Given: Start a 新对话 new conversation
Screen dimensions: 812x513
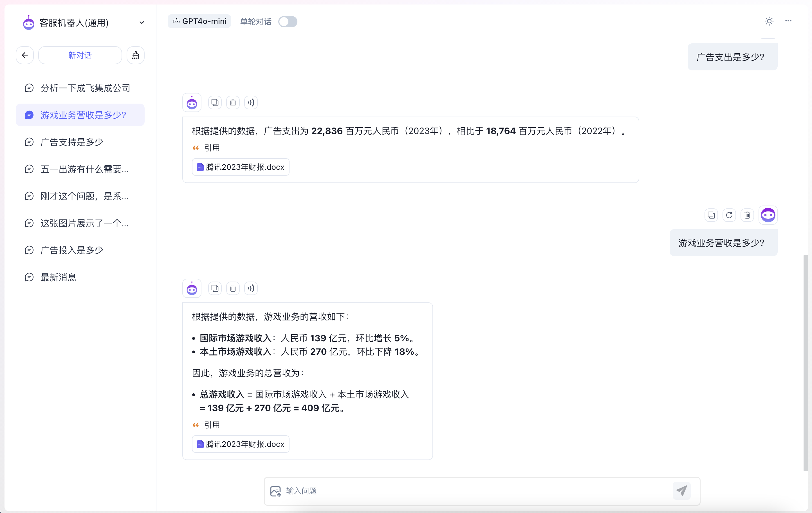Looking at the screenshot, I should click(x=80, y=55).
